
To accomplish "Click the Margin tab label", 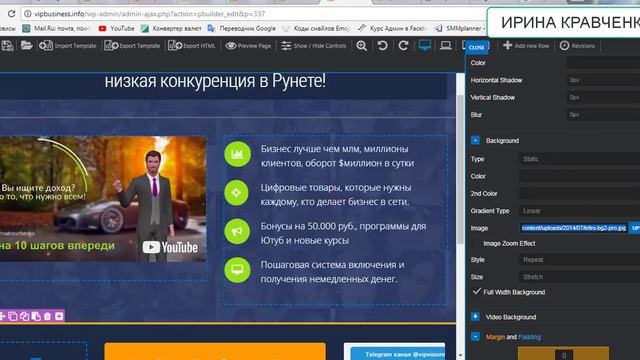I will point(495,337).
